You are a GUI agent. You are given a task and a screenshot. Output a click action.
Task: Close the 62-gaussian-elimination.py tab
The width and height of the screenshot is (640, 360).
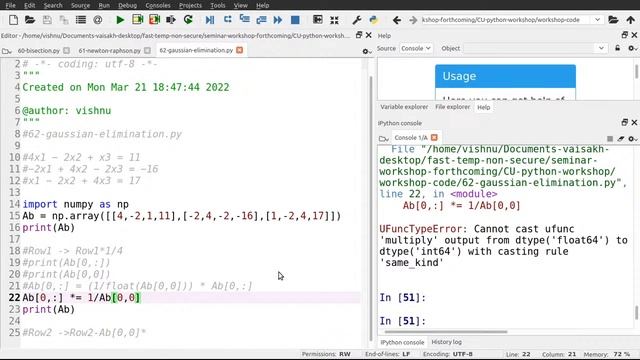coord(240,50)
